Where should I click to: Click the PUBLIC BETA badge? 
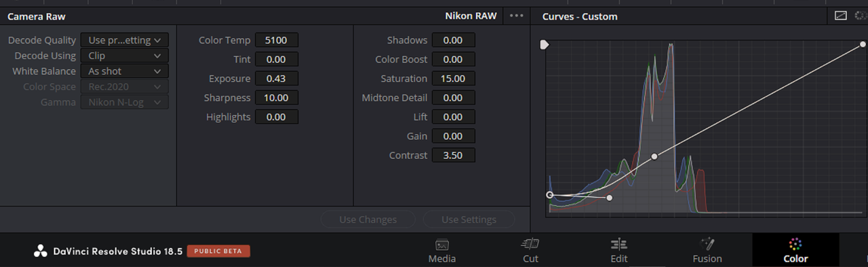(x=218, y=251)
